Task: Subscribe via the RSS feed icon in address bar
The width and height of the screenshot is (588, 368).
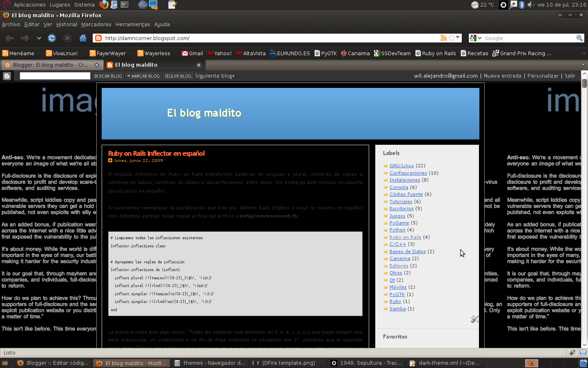Action: 443,38
